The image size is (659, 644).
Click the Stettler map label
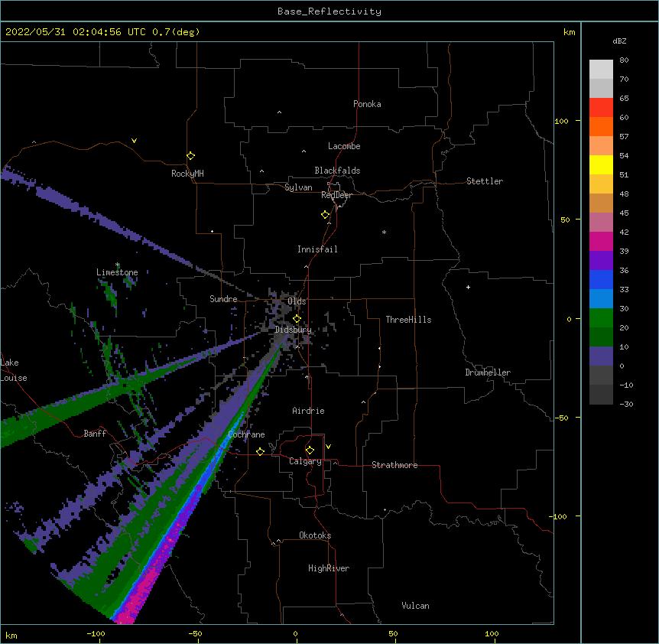pyautogui.click(x=485, y=181)
